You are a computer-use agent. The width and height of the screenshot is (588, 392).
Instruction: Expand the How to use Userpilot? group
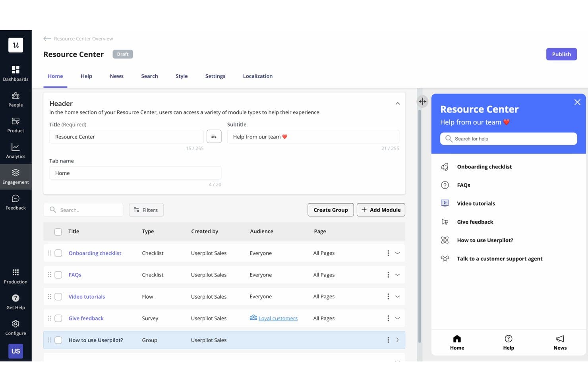tap(397, 340)
